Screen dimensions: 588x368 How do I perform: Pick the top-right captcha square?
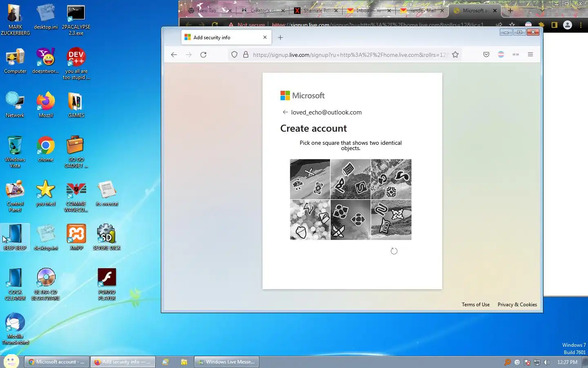[x=391, y=179]
